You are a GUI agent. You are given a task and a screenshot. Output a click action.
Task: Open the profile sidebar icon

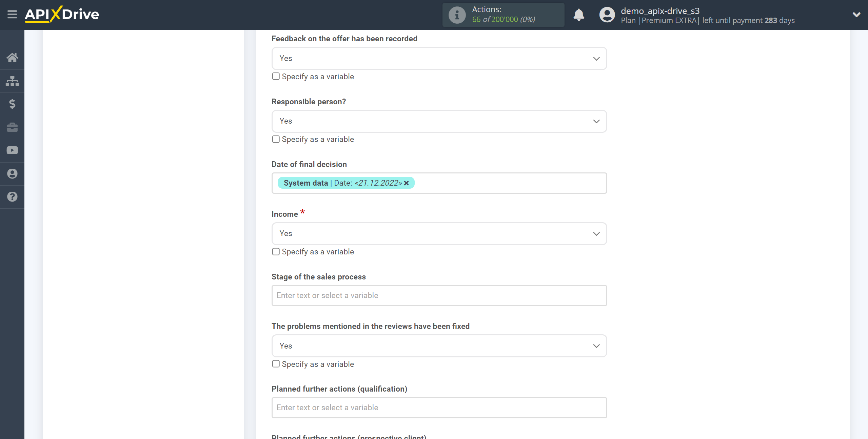[x=12, y=174]
